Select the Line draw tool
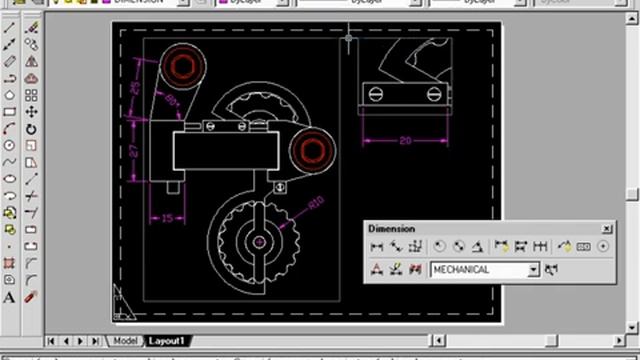Viewport: 640px width, 360px height. [x=9, y=28]
